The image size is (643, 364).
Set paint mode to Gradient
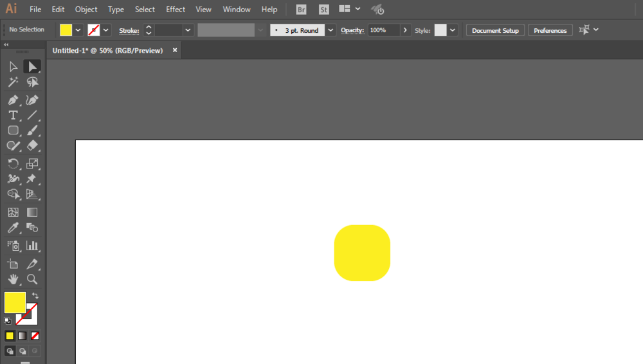22,336
